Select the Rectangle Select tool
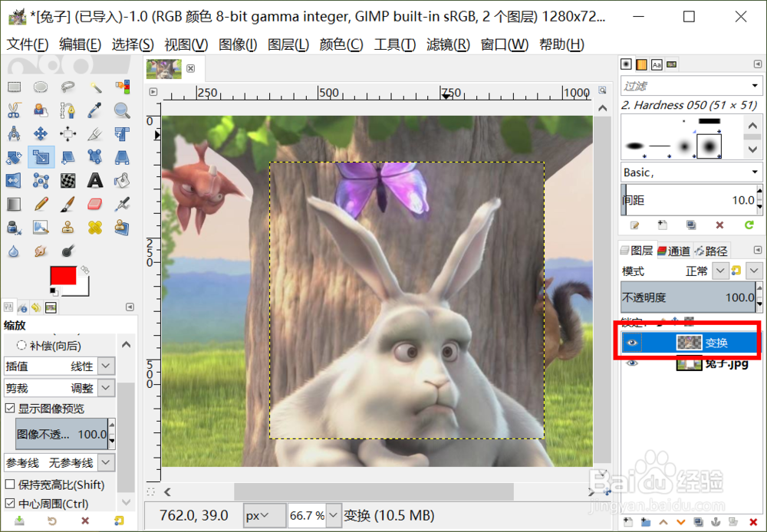The image size is (767, 532). point(14,87)
